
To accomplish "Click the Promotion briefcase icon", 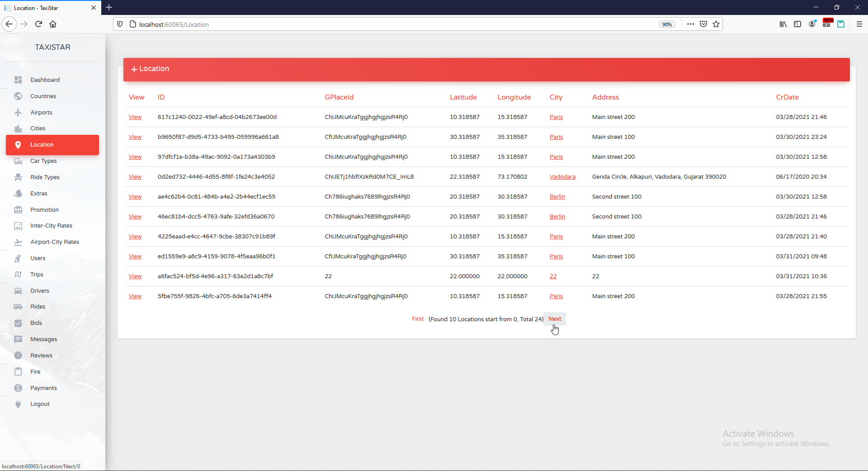I will pyautogui.click(x=18, y=210).
